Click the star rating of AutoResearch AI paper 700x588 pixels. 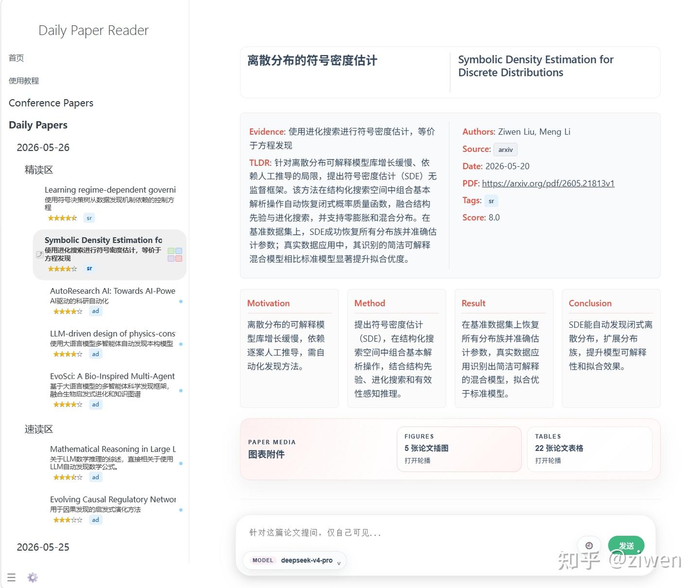68,311
